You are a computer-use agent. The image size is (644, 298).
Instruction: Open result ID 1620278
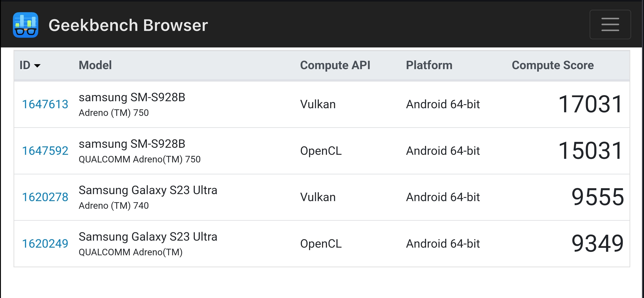pos(45,197)
